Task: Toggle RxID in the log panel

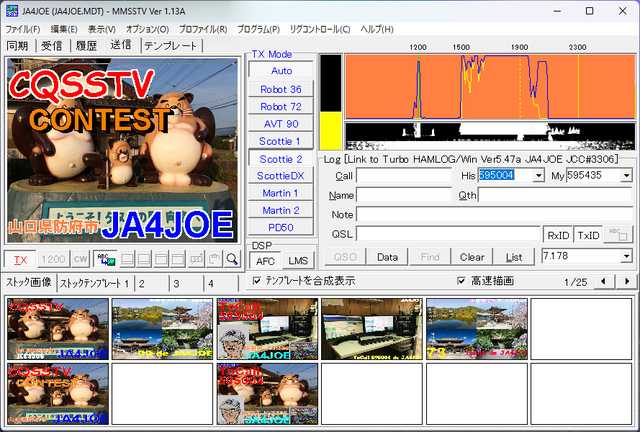Action: 558,235
